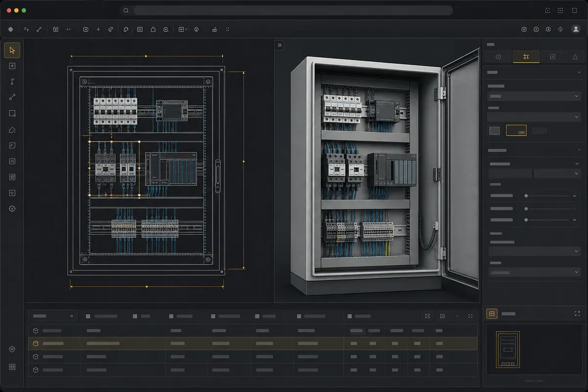588x392 pixels.
Task: Toggle the second checkbox in the table filter row
Action: [135, 317]
